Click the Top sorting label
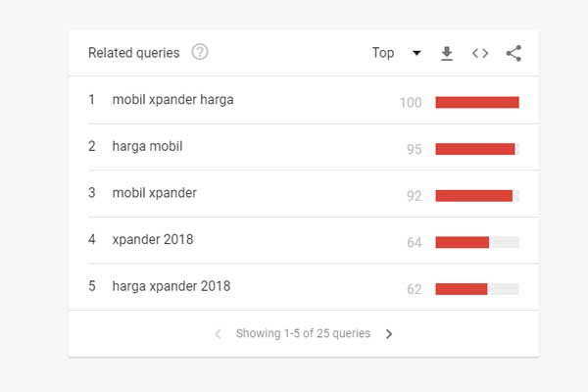Viewport: 588px width, 392px height. 383,53
